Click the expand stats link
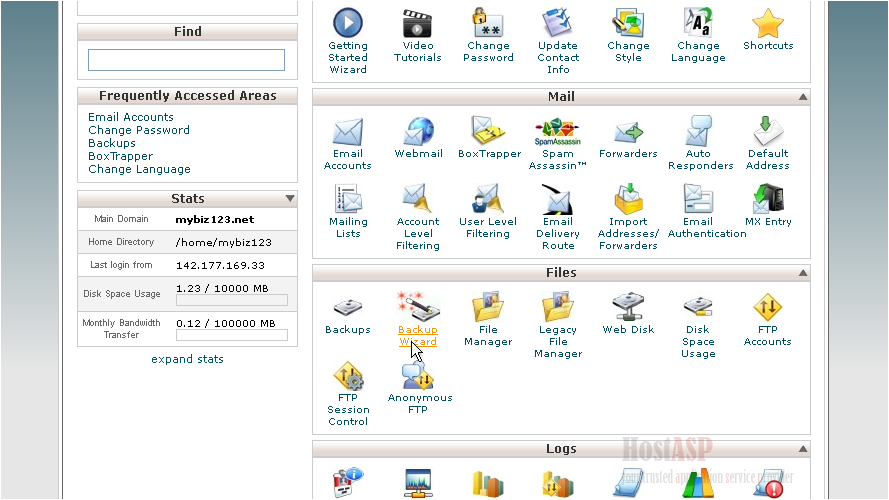Viewport: 889px width, 500px height. coord(187,359)
